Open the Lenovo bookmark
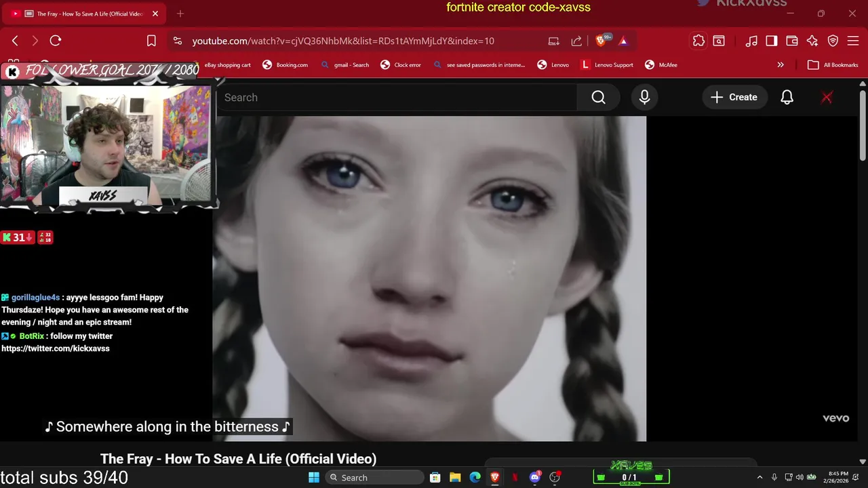This screenshot has height=488, width=868. tap(553, 65)
